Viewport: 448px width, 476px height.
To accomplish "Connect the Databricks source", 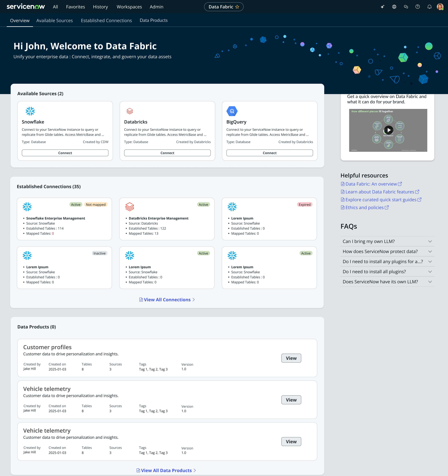I will coord(167,153).
